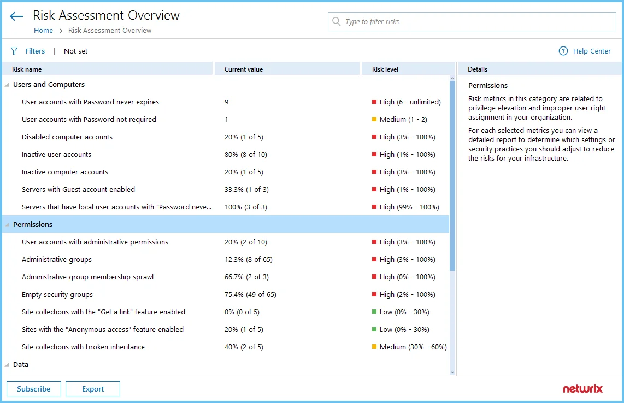
Task: Select 'Servers that have local user accounts' row
Action: 226,207
